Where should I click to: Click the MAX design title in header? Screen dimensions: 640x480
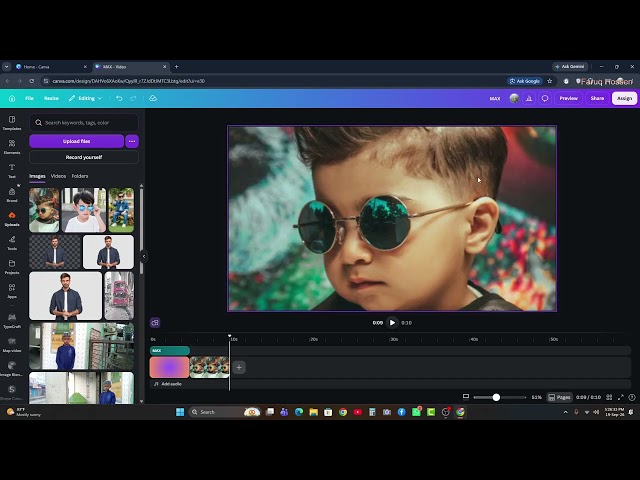[495, 98]
